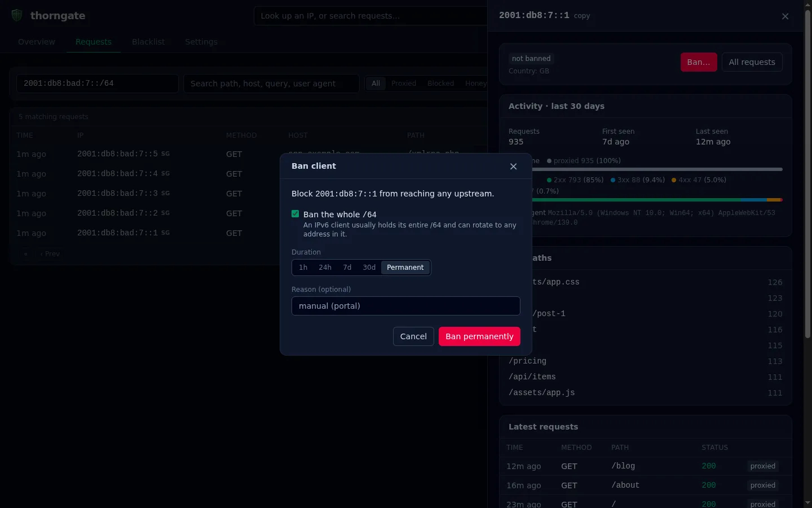Click the /about path in Latest requests
Image resolution: width=812 pixels, height=508 pixels.
625,485
